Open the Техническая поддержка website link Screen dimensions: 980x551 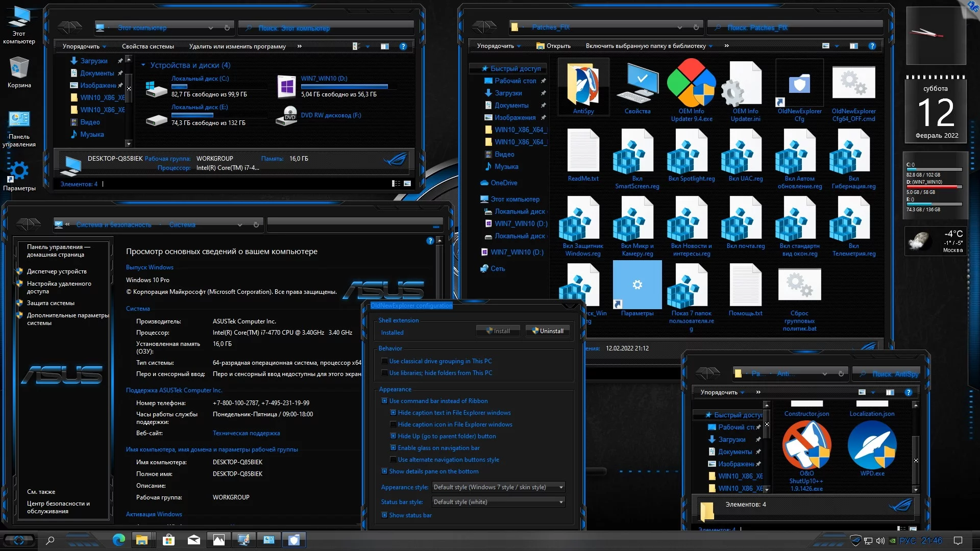246,433
